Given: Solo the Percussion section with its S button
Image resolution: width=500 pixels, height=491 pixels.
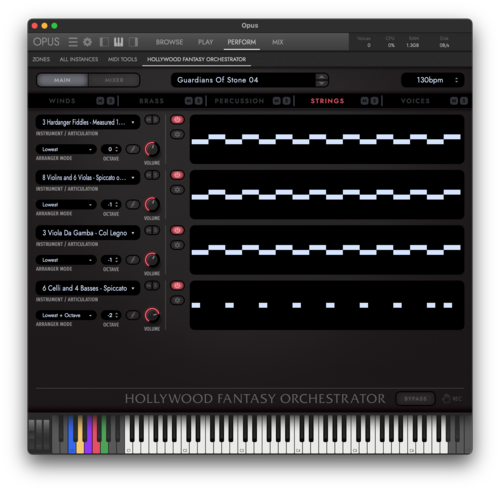Looking at the screenshot, I should pos(287,101).
